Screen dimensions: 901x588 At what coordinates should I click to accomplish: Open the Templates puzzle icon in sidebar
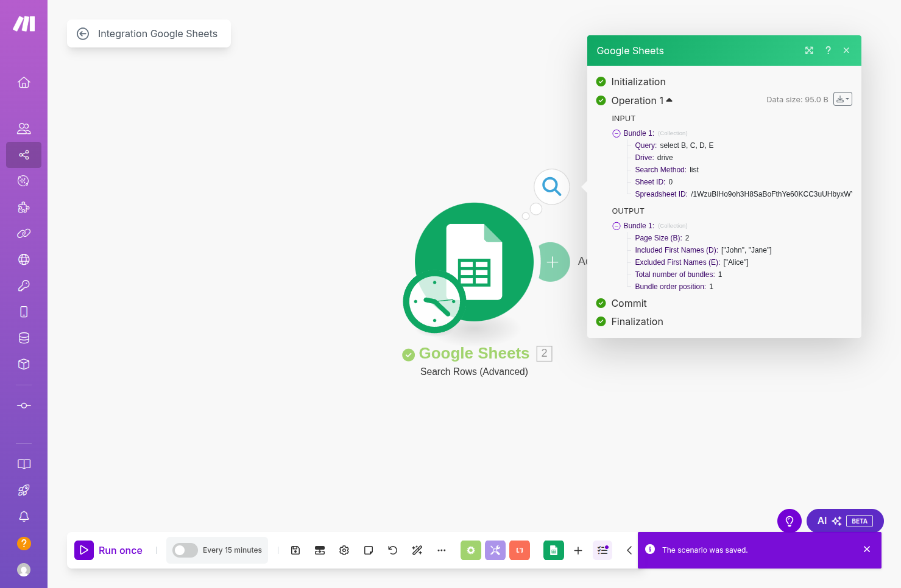[x=24, y=207]
